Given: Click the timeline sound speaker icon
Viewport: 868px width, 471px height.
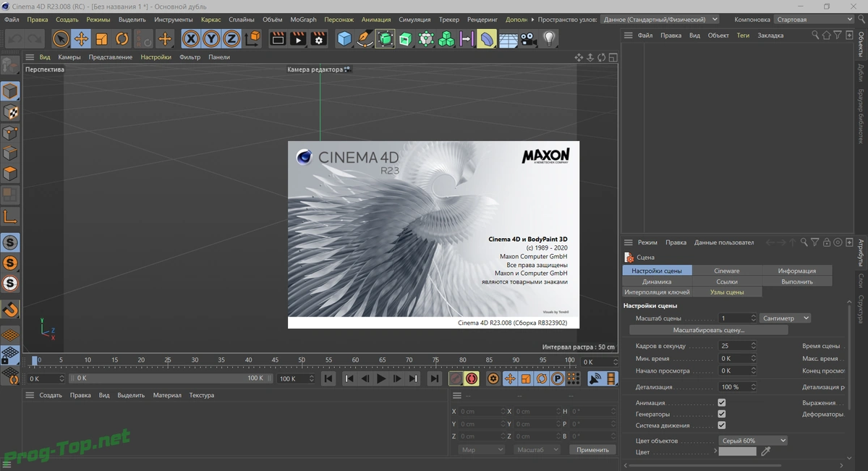Looking at the screenshot, I should tap(595, 378).
